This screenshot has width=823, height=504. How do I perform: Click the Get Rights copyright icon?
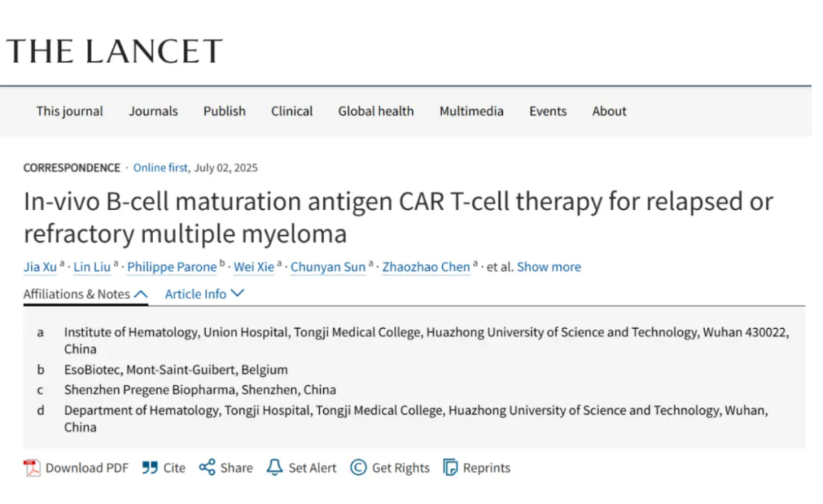pos(358,467)
